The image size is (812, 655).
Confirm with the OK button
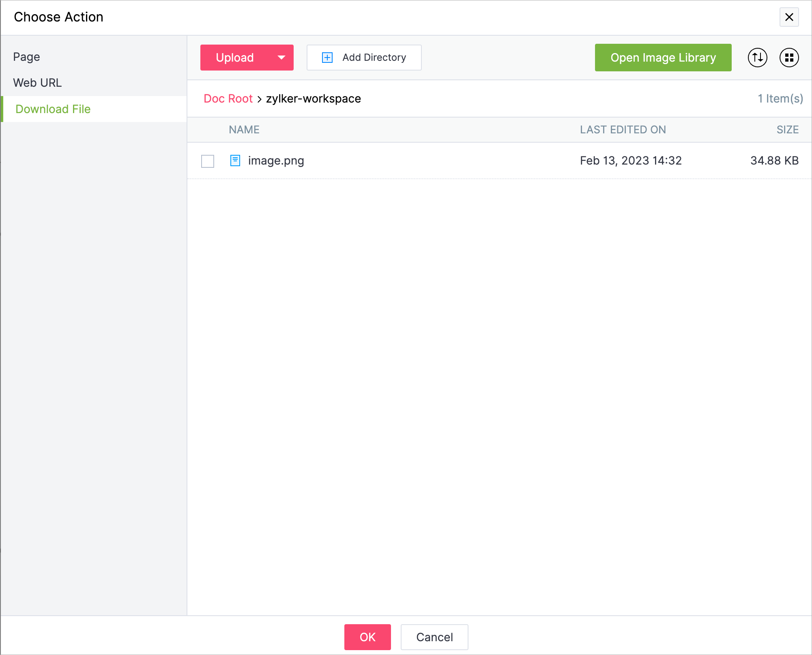[x=367, y=637]
